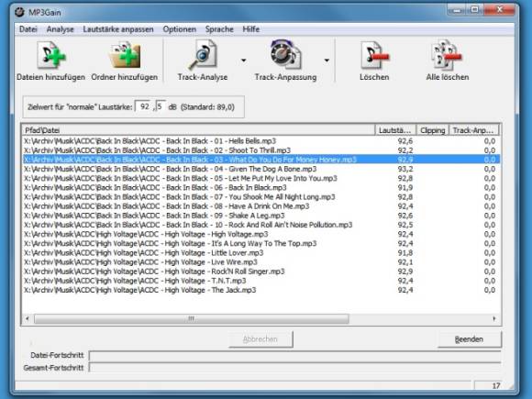The height and width of the screenshot is (399, 532).
Task: Select row 'High Voltage - High Voltage.mp3'
Action: coord(260,234)
